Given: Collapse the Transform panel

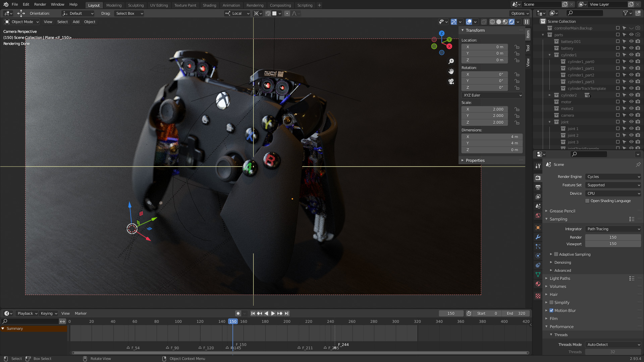Looking at the screenshot, I should coord(475,30).
